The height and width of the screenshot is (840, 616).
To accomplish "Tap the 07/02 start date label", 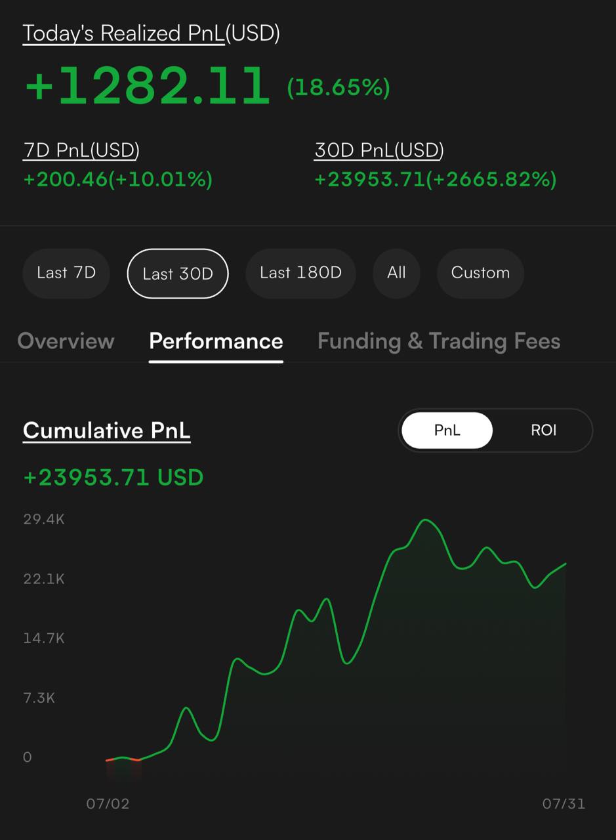I will 108,803.
